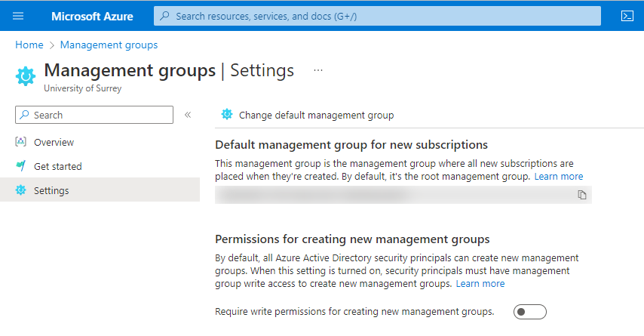This screenshot has width=644, height=336.
Task: Open the Overview menu item
Action: (x=100, y=142)
